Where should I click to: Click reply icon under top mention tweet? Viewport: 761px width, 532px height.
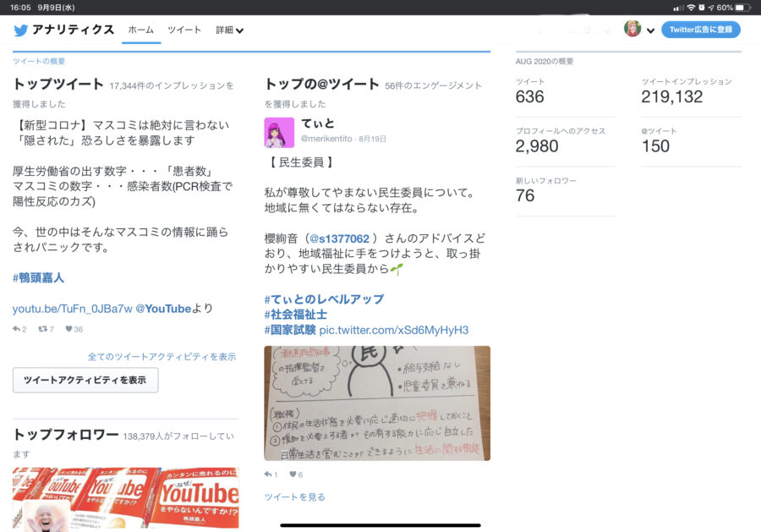(267, 474)
